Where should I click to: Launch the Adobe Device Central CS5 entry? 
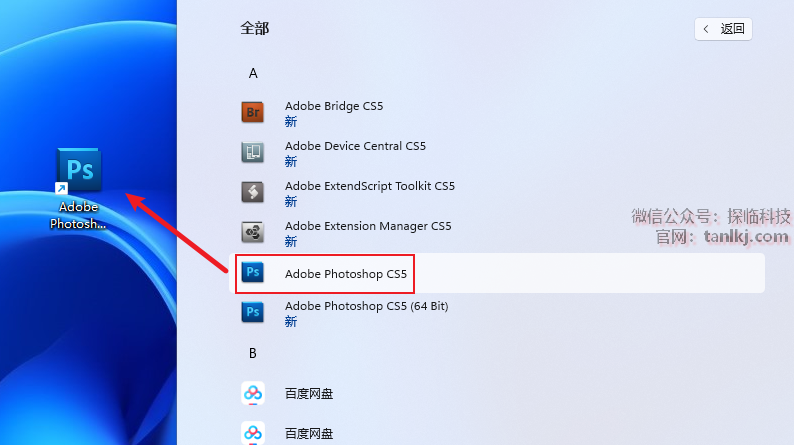point(355,146)
